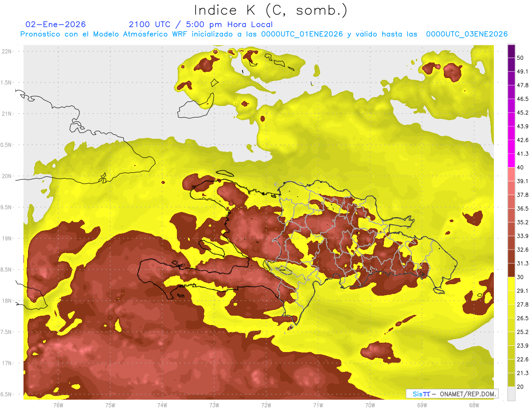The width and height of the screenshot is (532, 411).
Task: Click the colorbar value '39.1'
Action: coord(523,181)
